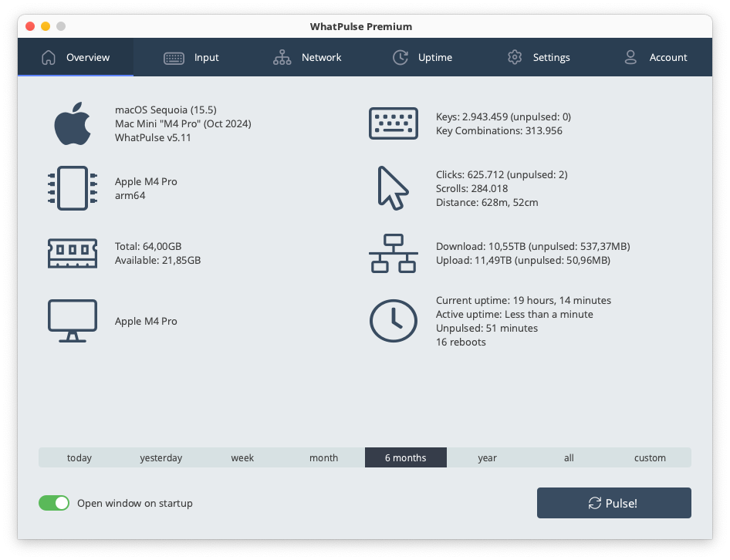Open the Settings gear tab
The height and width of the screenshot is (560, 730).
pos(538,57)
